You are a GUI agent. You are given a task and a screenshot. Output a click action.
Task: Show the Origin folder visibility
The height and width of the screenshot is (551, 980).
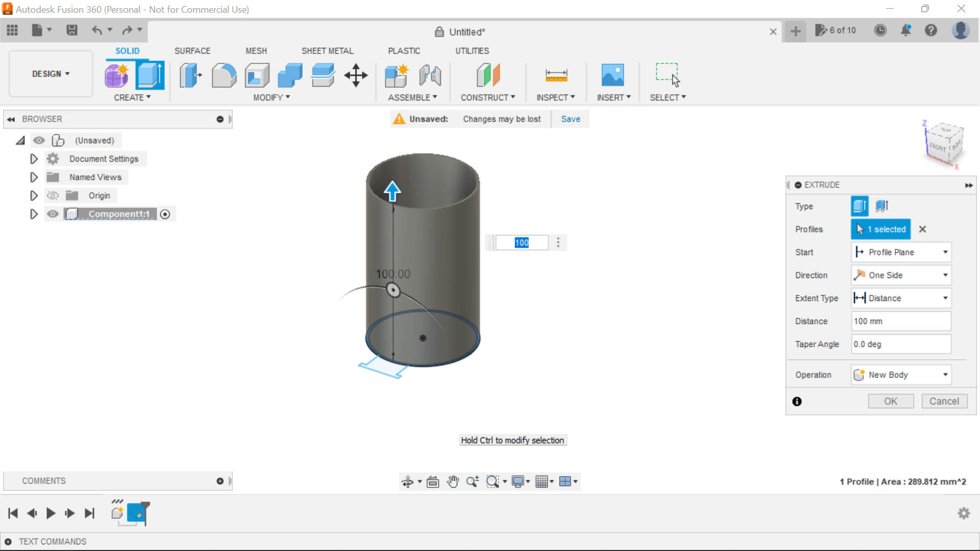click(x=53, y=195)
